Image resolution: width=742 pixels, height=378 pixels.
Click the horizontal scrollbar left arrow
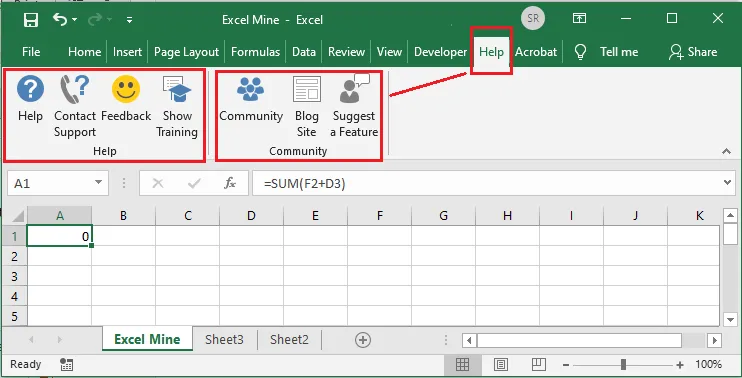[x=469, y=340]
